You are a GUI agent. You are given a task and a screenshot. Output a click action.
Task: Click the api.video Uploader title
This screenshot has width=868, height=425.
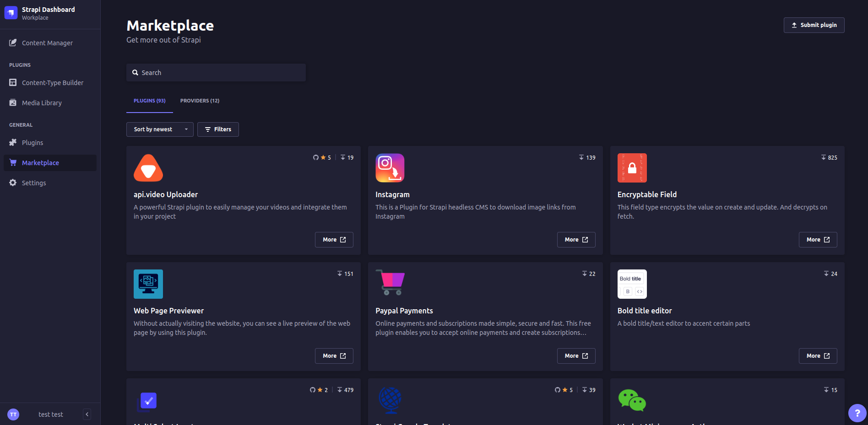click(166, 194)
